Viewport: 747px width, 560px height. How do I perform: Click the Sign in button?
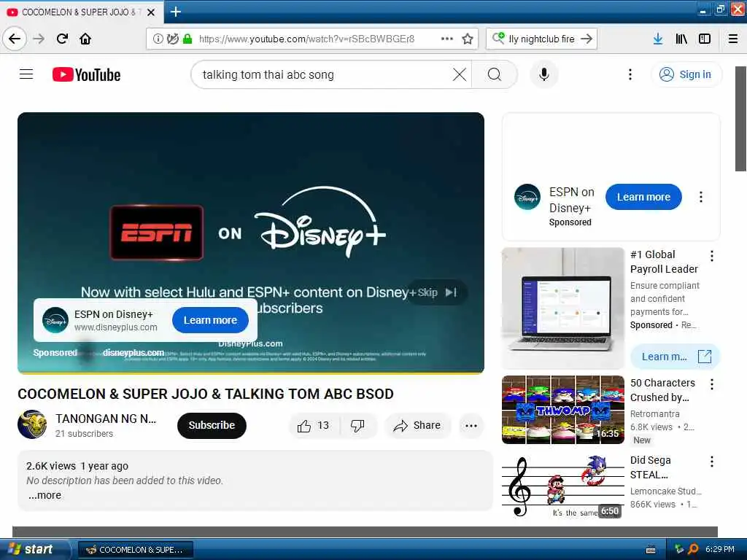[x=686, y=74]
